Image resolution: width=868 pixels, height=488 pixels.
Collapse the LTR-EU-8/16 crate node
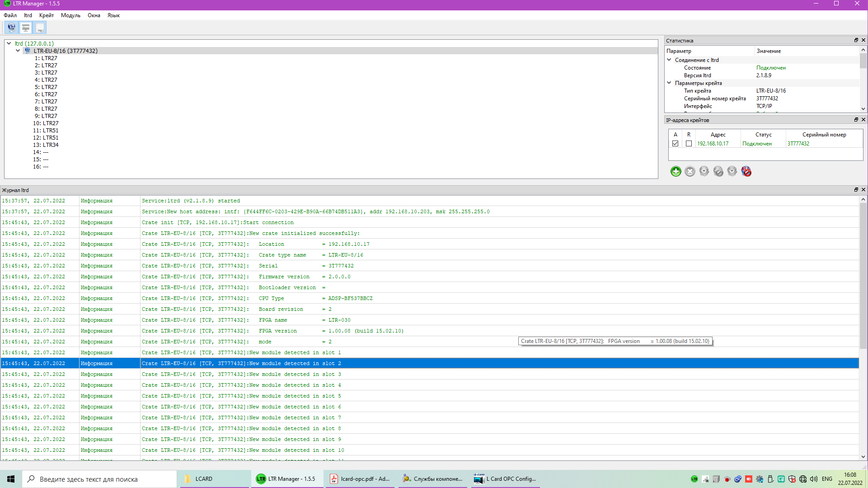pos(18,51)
